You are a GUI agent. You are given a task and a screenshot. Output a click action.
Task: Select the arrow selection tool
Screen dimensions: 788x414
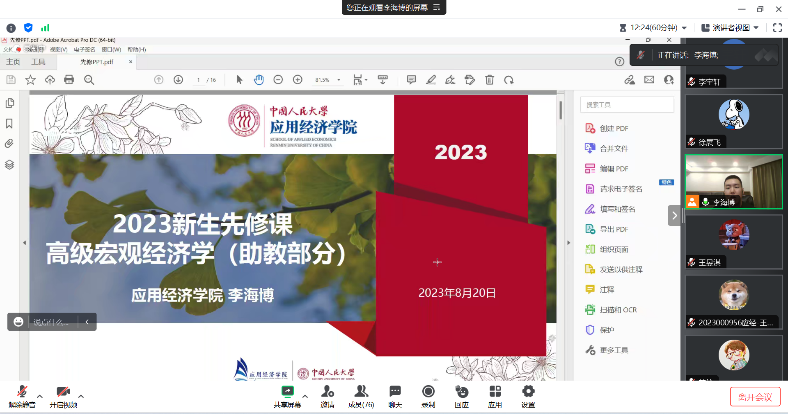[x=239, y=79]
